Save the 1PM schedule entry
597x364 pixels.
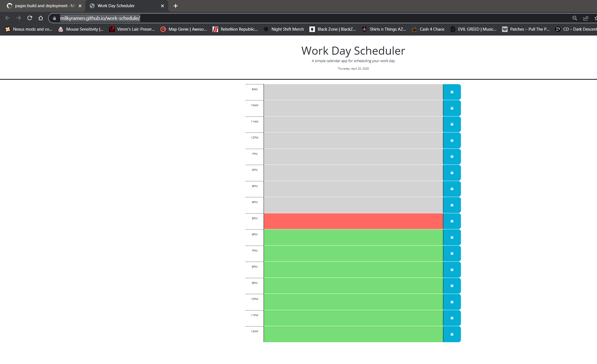(x=452, y=156)
